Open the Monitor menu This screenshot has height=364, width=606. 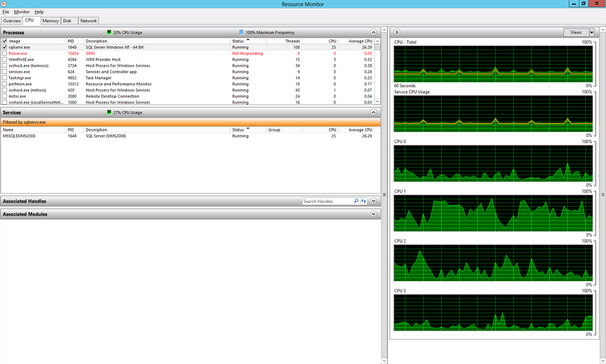pos(22,12)
